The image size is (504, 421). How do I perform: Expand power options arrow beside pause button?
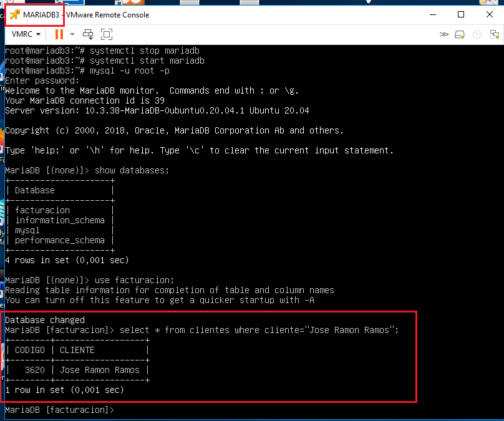click(72, 34)
